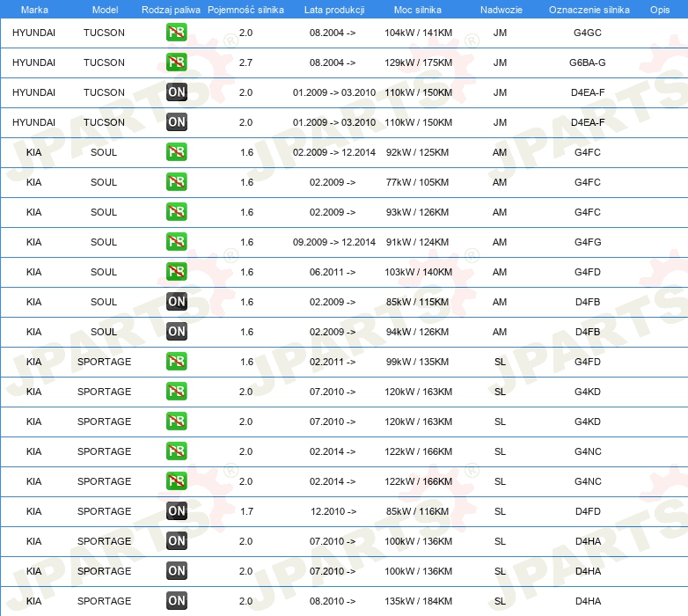This screenshot has height=616, width=688.
Task: Click power value 129kW / 175KM
Action: point(418,62)
